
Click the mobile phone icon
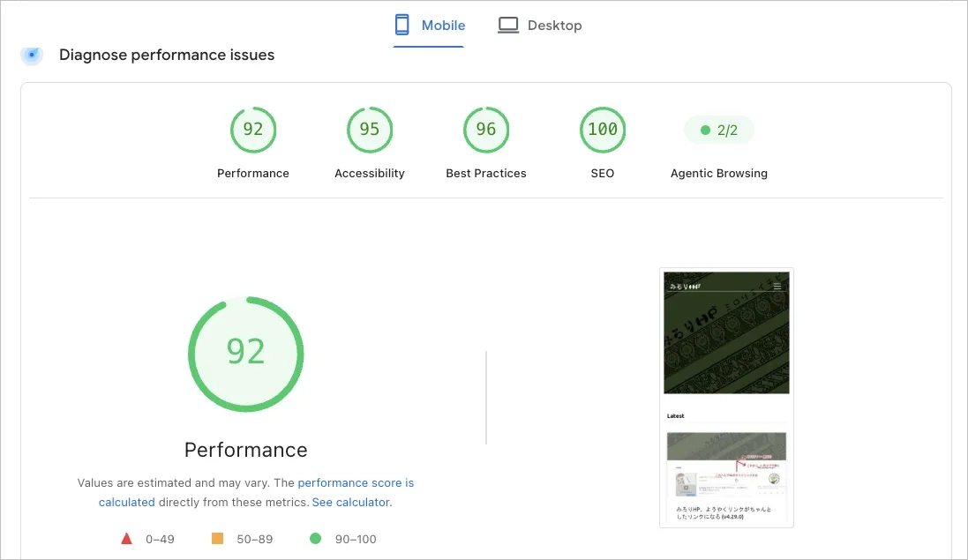tap(401, 25)
